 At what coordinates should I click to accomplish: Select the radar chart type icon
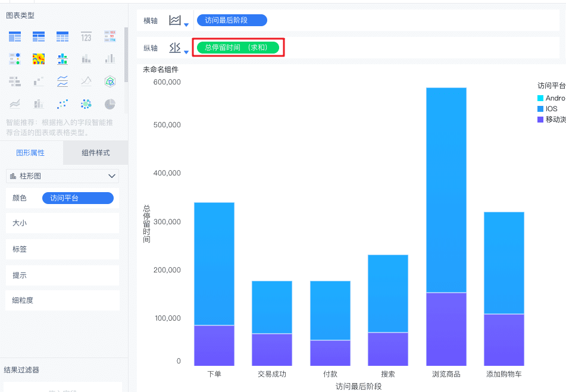pos(110,81)
